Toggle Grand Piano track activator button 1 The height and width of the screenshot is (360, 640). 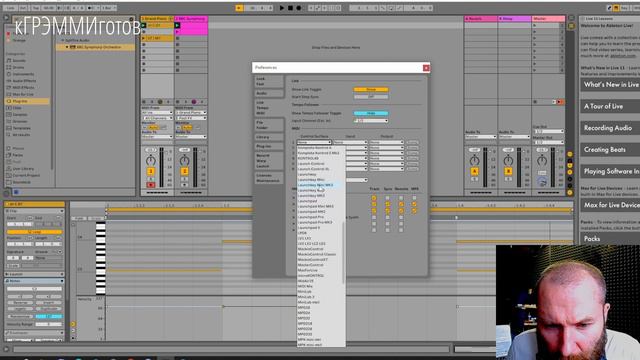click(151, 171)
